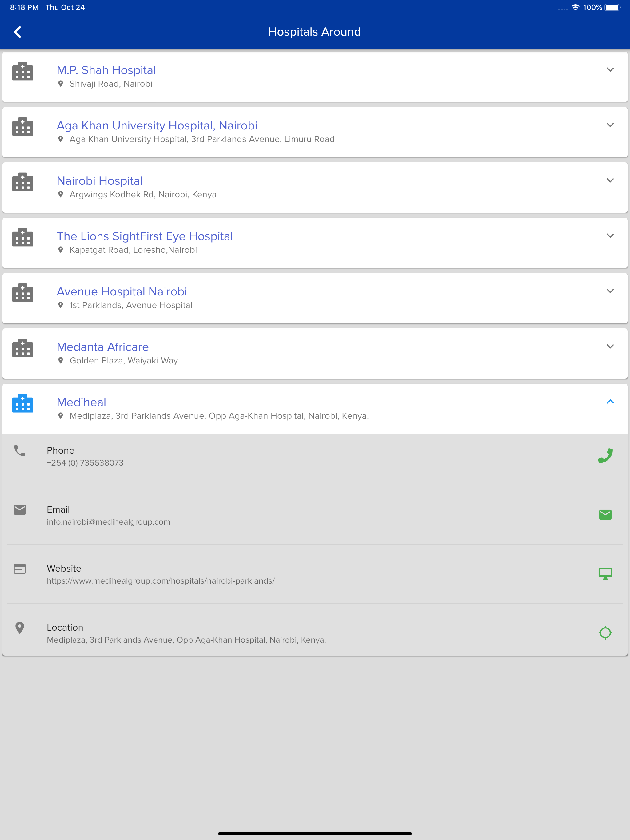Tap the building icon beside Nairobi Hospital
Viewport: 630px width, 840px height.
(x=23, y=182)
